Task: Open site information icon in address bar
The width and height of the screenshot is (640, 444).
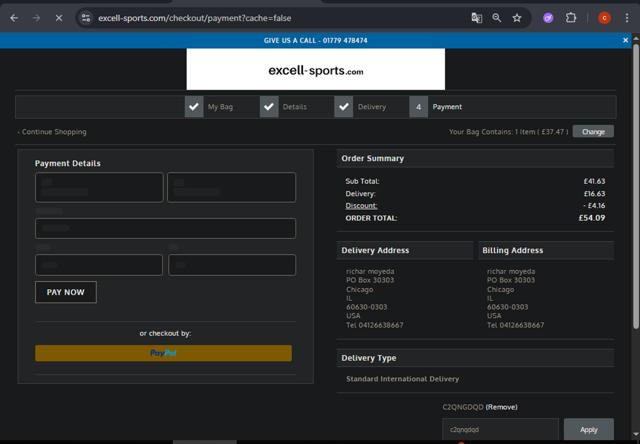Action: [x=86, y=18]
